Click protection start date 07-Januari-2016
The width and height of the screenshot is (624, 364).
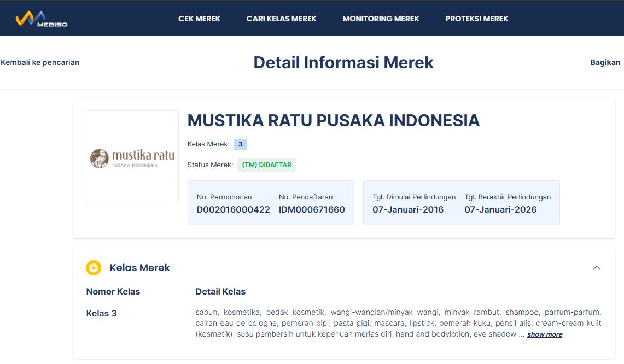[408, 210]
